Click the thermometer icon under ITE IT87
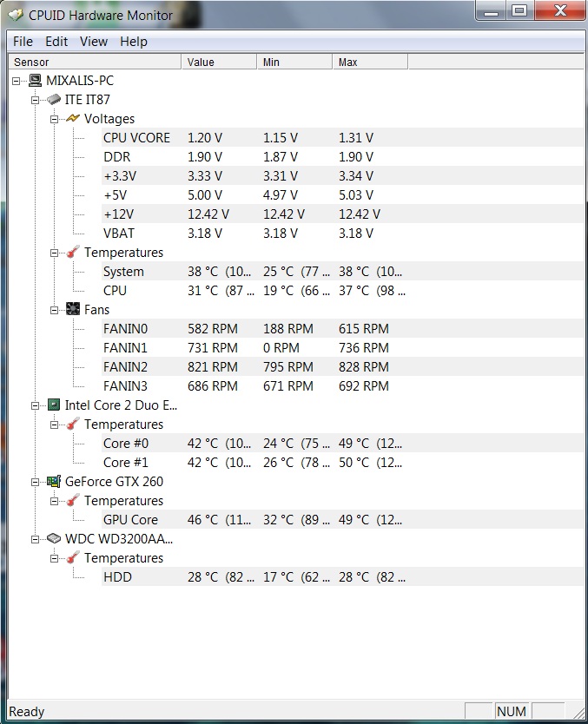Screen dimensions: 588x724 tap(72, 252)
